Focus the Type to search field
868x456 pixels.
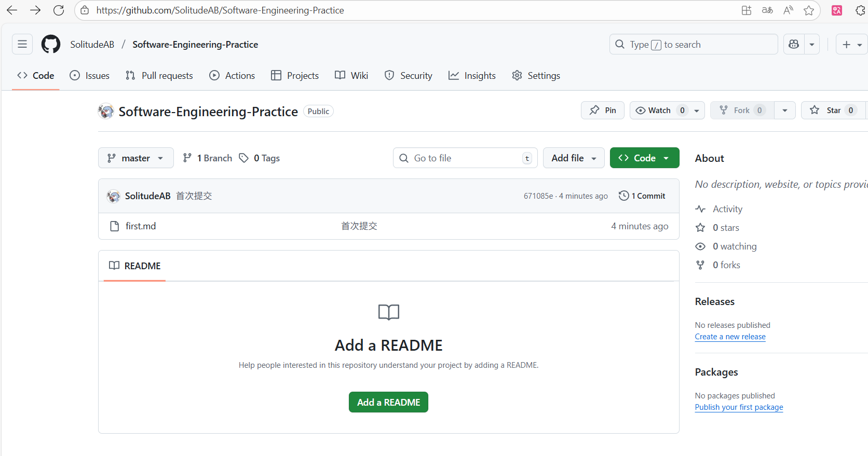pos(694,45)
